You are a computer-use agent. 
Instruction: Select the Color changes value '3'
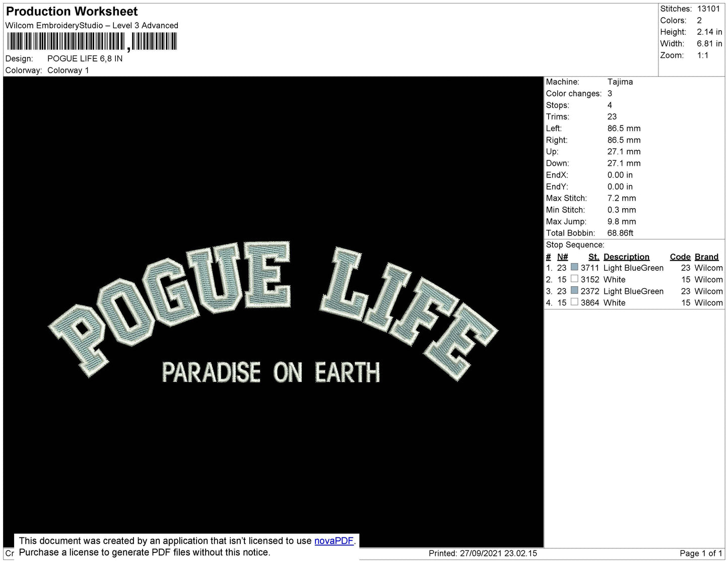610,93
